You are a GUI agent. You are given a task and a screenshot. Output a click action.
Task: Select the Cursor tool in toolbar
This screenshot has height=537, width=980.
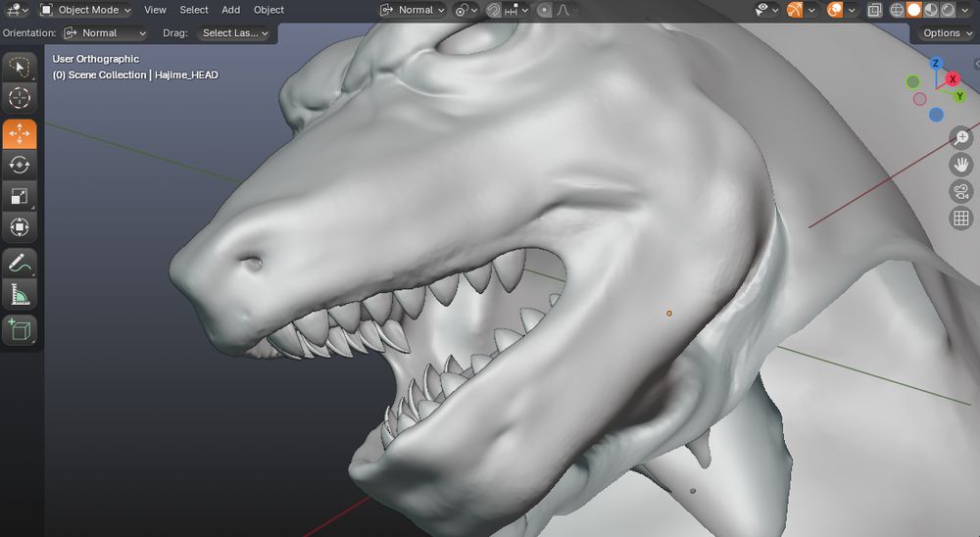click(x=20, y=97)
